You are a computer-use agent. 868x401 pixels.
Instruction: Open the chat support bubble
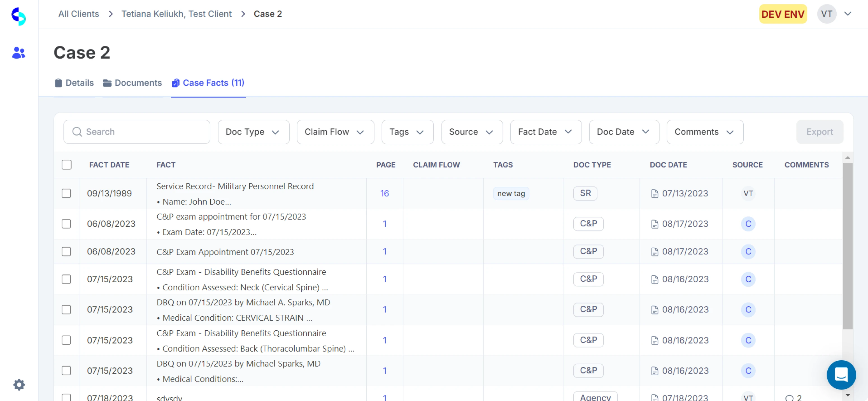[x=841, y=374]
